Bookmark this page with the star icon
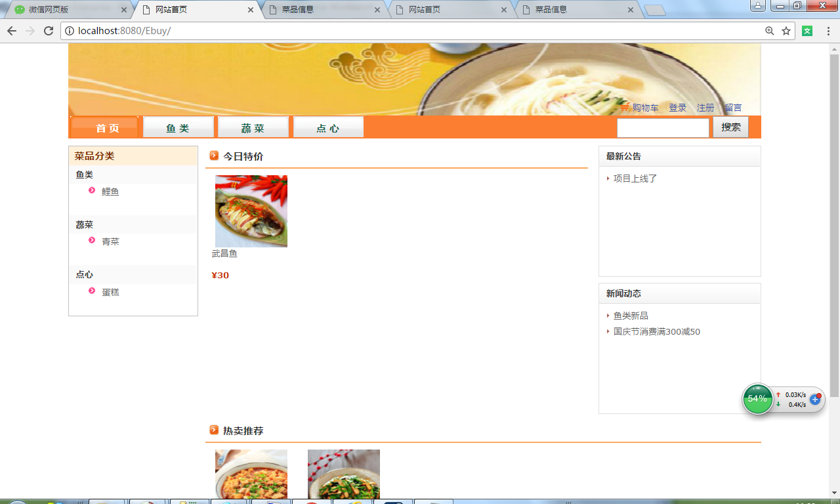The width and height of the screenshot is (840, 504). (786, 31)
